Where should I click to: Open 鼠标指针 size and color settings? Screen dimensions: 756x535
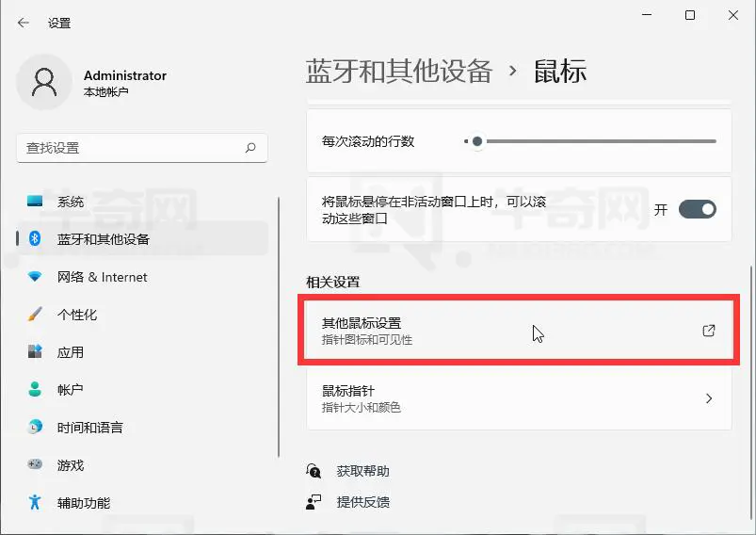(x=519, y=398)
